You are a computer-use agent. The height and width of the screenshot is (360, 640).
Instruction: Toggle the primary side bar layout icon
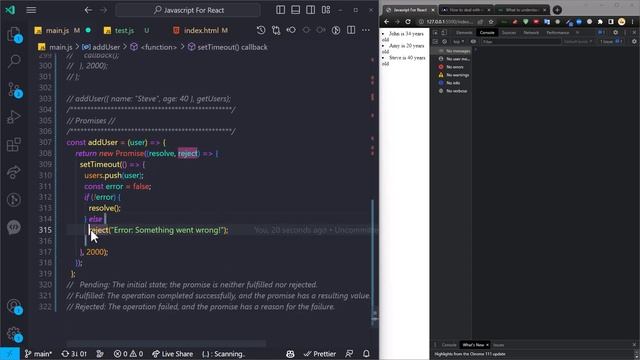pyautogui.click(x=280, y=10)
